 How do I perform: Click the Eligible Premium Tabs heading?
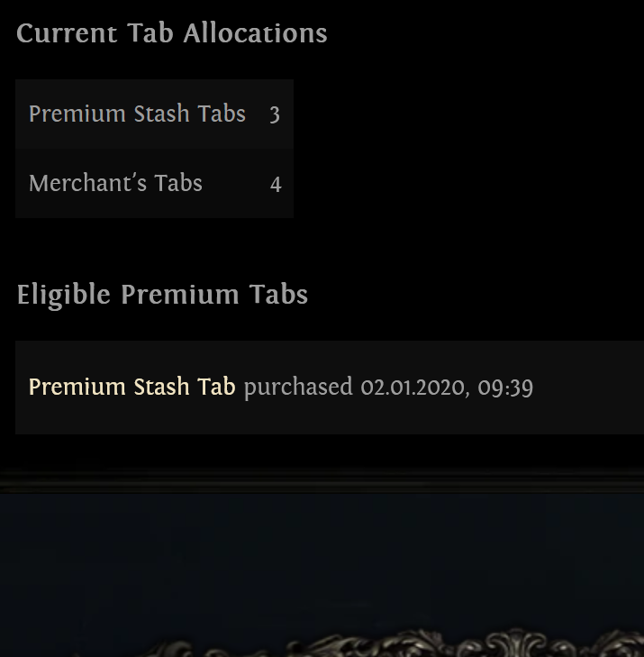click(x=162, y=295)
